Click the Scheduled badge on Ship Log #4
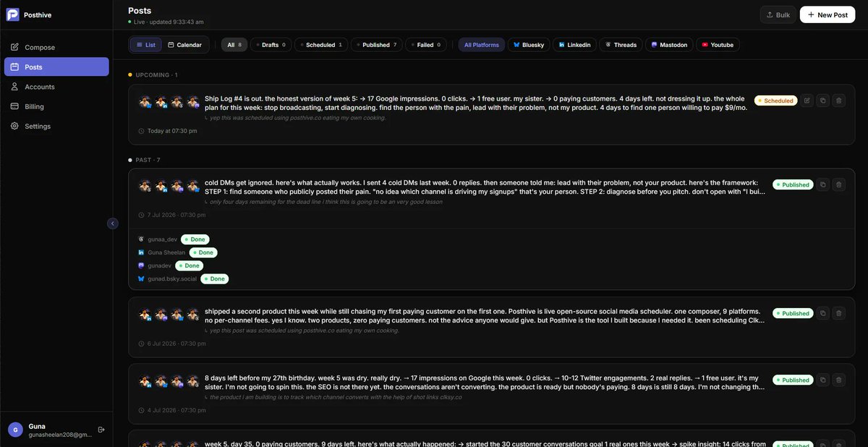 (775, 101)
